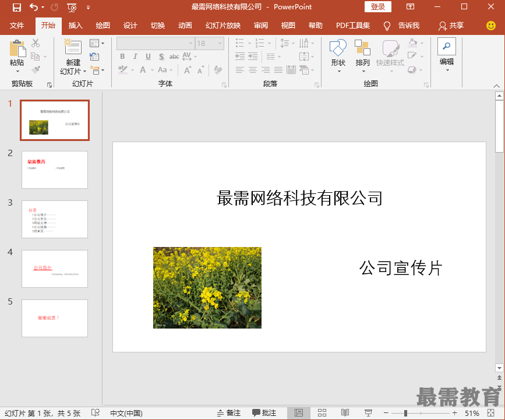Cut the selection with the scissors icon
Image resolution: width=505 pixels, height=420 pixels.
pos(36,43)
